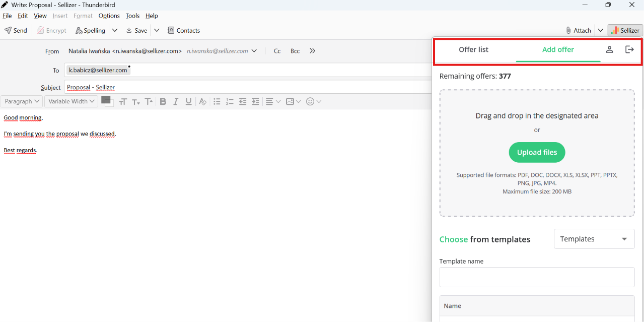
Task: Switch to the Offer list tab
Action: coord(474,50)
